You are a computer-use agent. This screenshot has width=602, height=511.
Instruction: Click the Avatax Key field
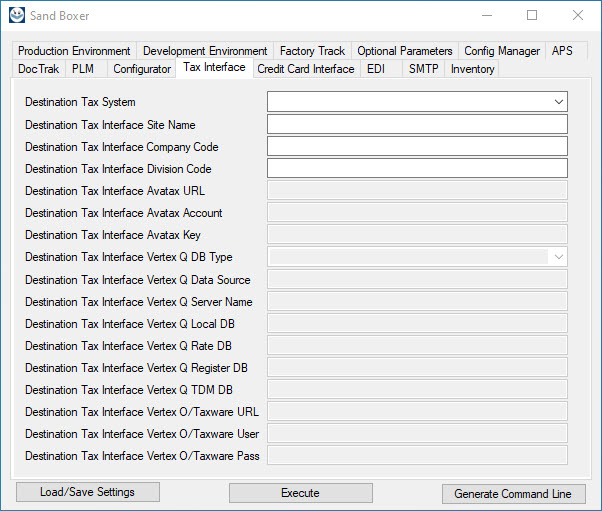point(417,234)
